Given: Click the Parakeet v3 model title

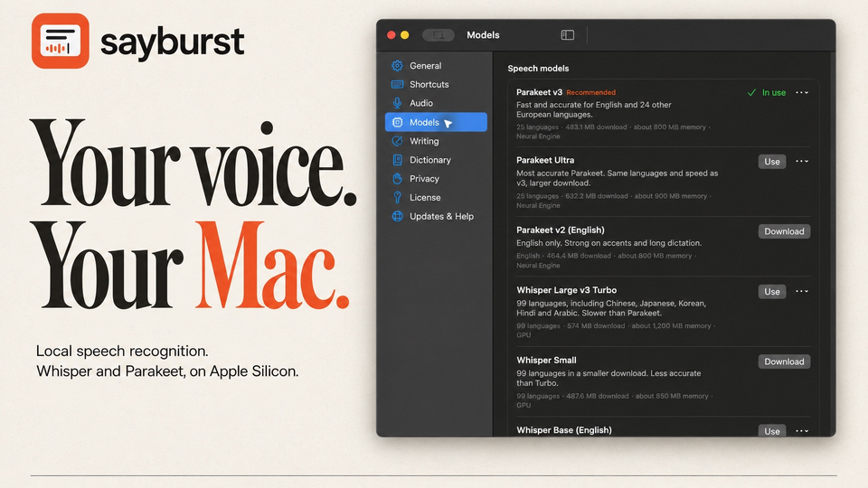Looking at the screenshot, I should [539, 92].
